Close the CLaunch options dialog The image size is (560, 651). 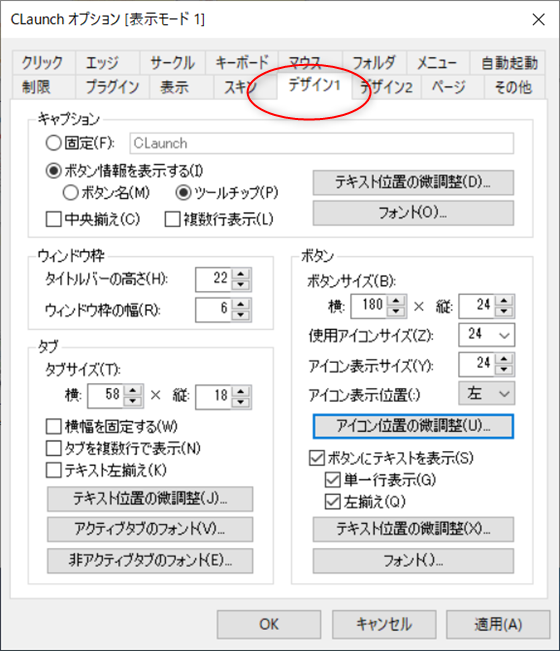538,19
